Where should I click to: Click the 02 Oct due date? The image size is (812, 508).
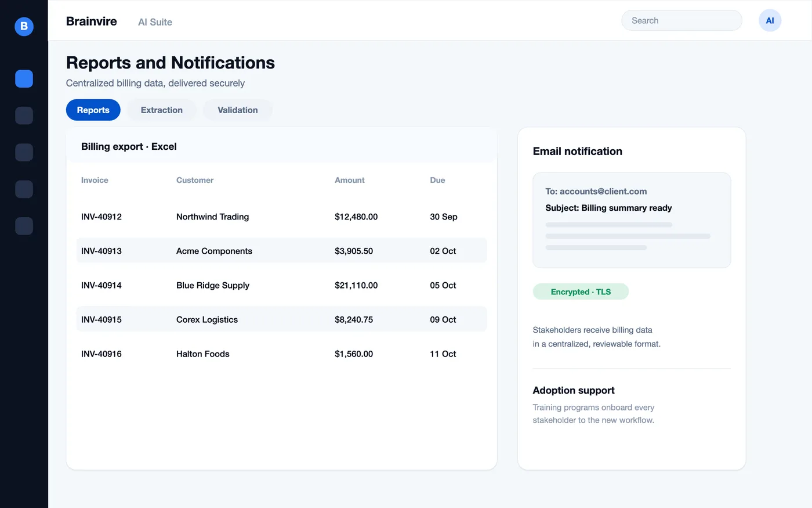pyautogui.click(x=443, y=251)
